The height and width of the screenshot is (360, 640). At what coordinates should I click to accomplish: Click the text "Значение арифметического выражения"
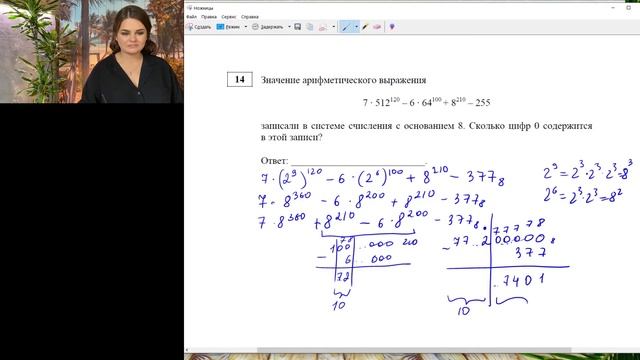[343, 80]
